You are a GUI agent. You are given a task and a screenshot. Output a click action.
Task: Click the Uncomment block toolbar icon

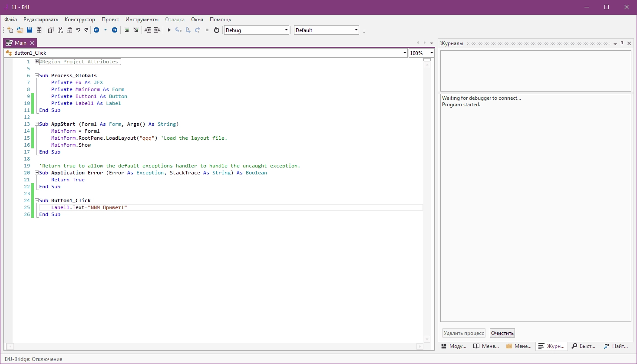click(136, 30)
